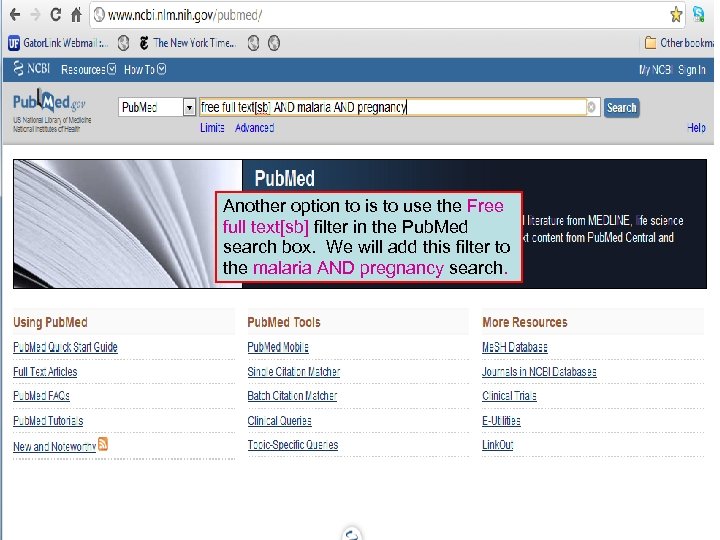This screenshot has height=540, width=720.
Task: Click Sign In
Action: coord(692,70)
